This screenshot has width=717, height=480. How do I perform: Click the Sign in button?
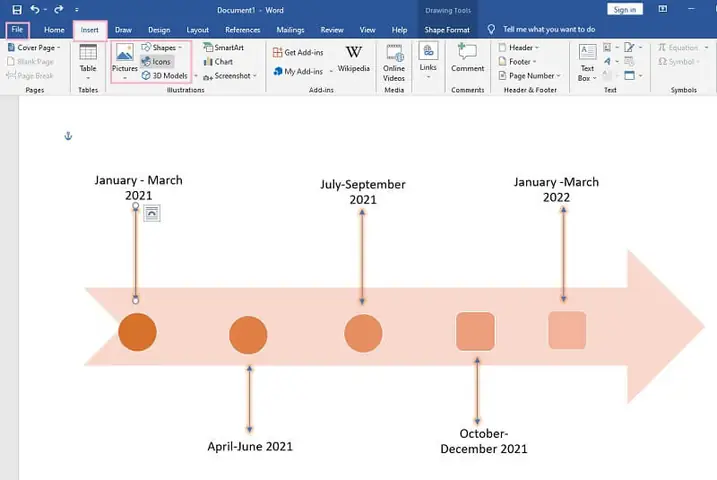(625, 9)
